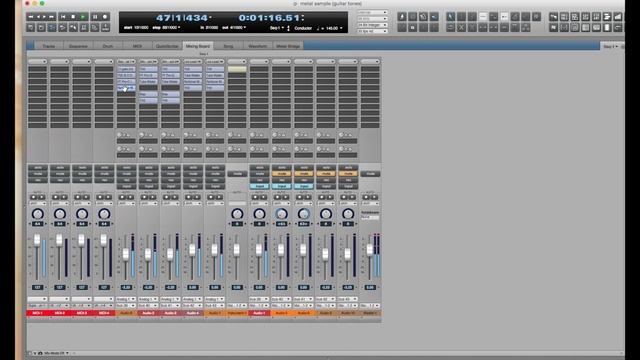
Task: Click the pan knob showing <63
Action: click(281, 213)
